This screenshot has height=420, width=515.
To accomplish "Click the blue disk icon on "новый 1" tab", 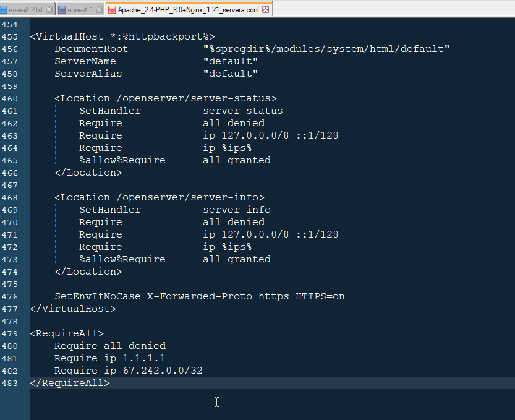I will (61, 10).
